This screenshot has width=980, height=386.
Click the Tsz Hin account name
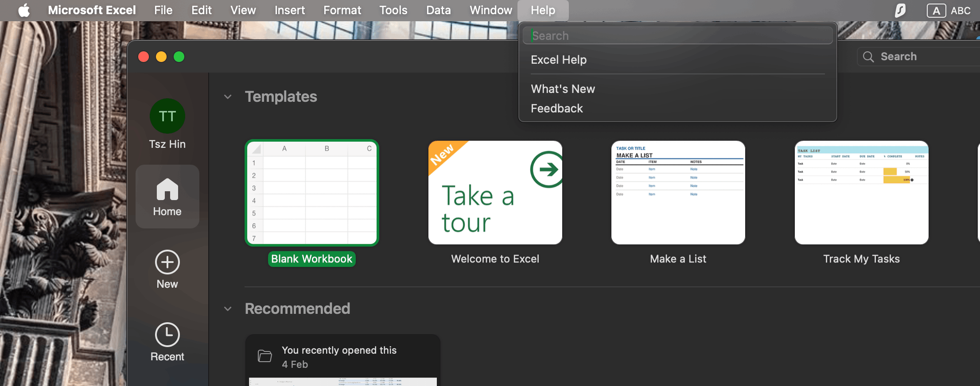(167, 144)
